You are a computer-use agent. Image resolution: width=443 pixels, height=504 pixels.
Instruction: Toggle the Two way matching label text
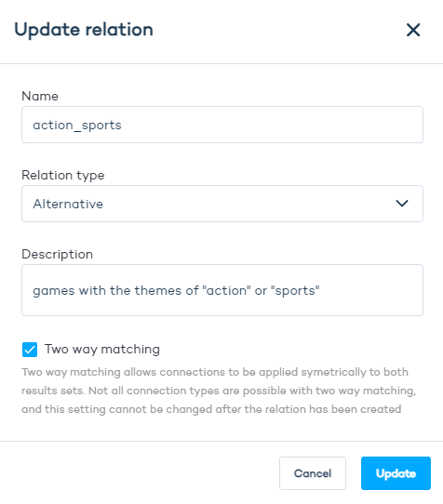click(102, 350)
